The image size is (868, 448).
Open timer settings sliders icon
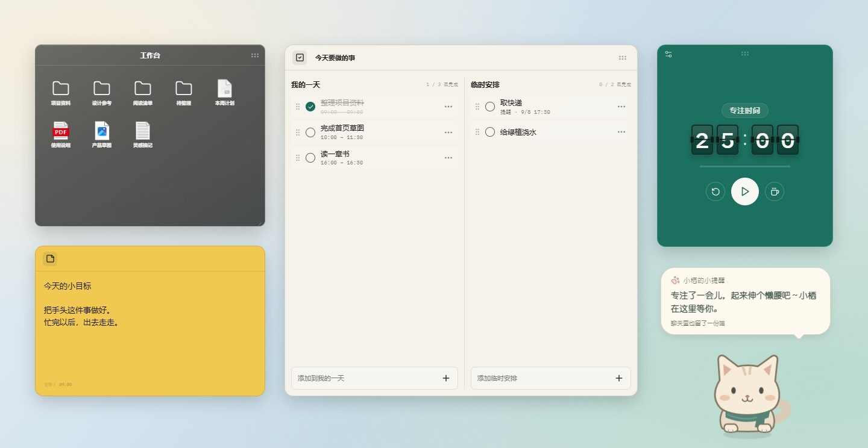pos(668,54)
